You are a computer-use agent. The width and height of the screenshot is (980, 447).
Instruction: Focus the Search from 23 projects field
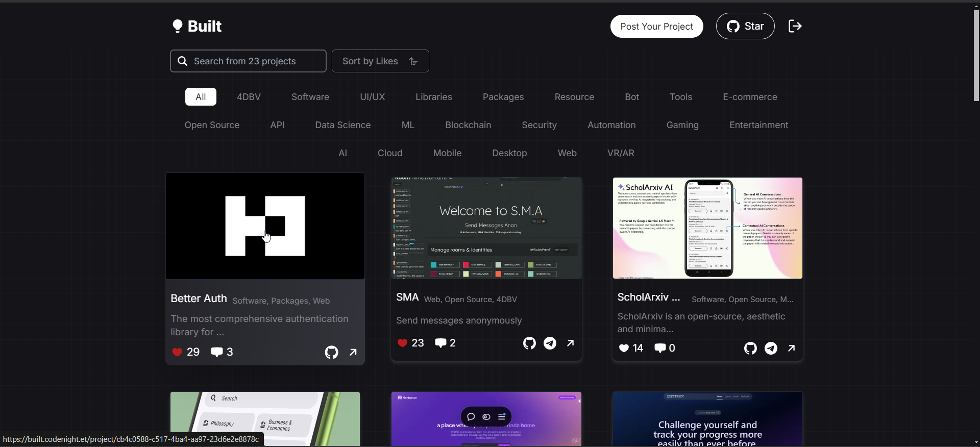[248, 61]
